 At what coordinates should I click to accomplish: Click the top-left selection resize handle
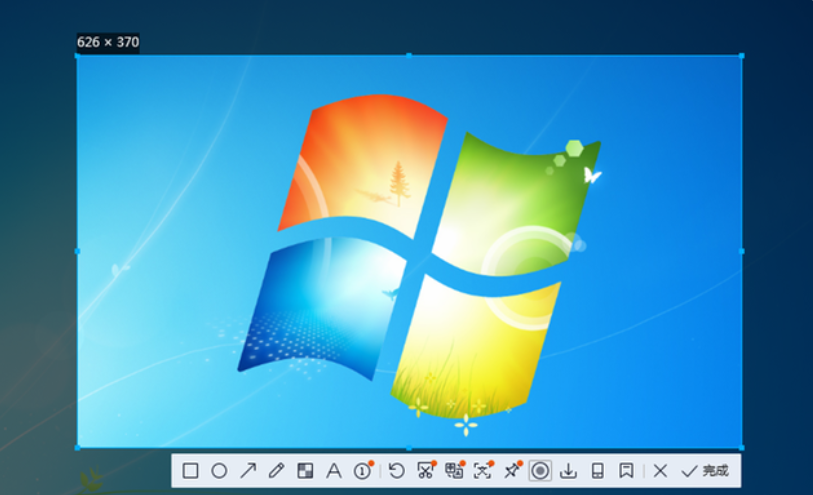point(78,56)
